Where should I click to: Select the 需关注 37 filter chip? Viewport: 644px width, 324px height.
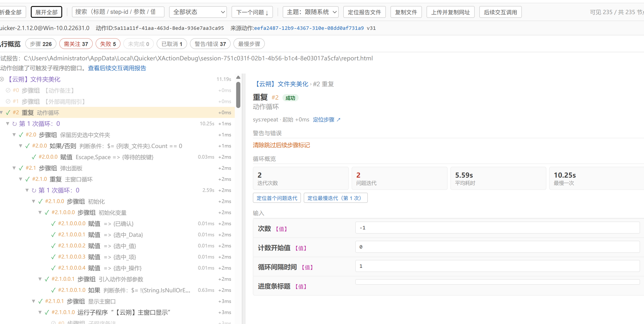point(76,44)
